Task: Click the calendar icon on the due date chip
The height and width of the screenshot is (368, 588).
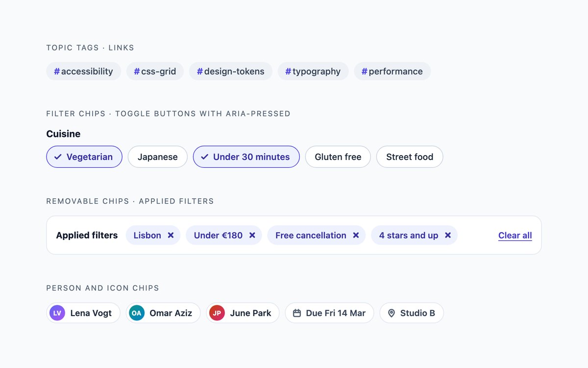Action: pos(296,313)
